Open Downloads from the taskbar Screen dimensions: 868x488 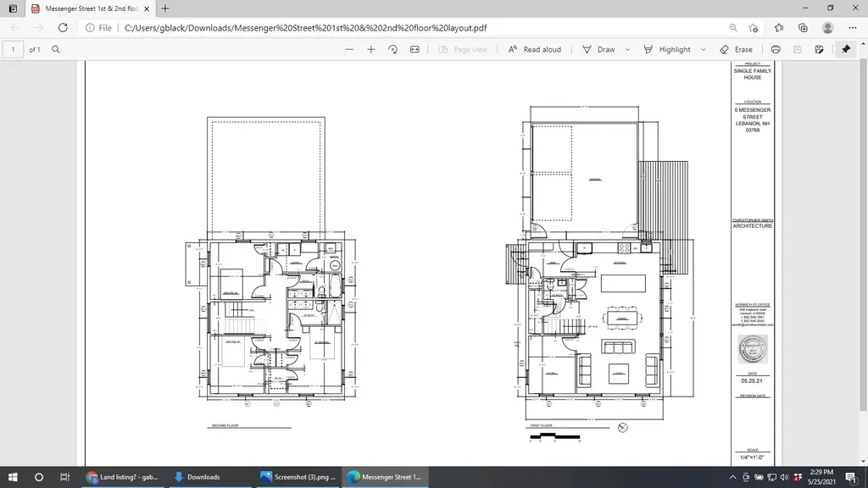(197, 477)
